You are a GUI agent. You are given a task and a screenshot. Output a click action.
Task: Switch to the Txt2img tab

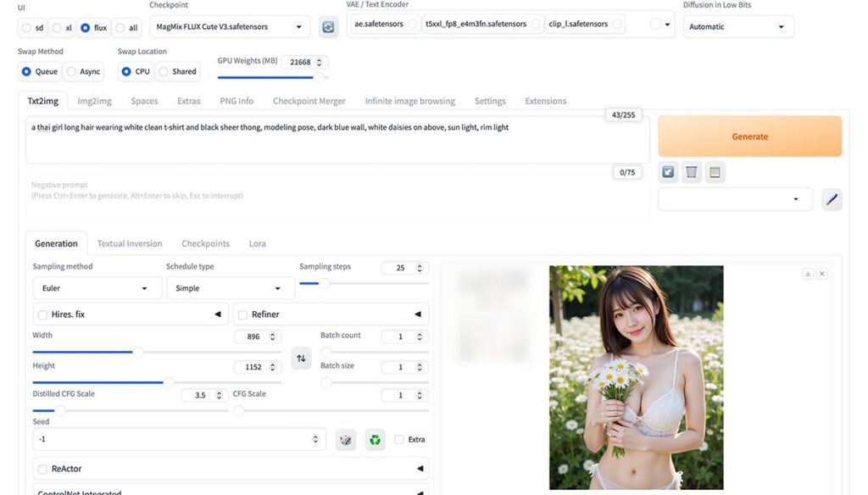tap(42, 101)
